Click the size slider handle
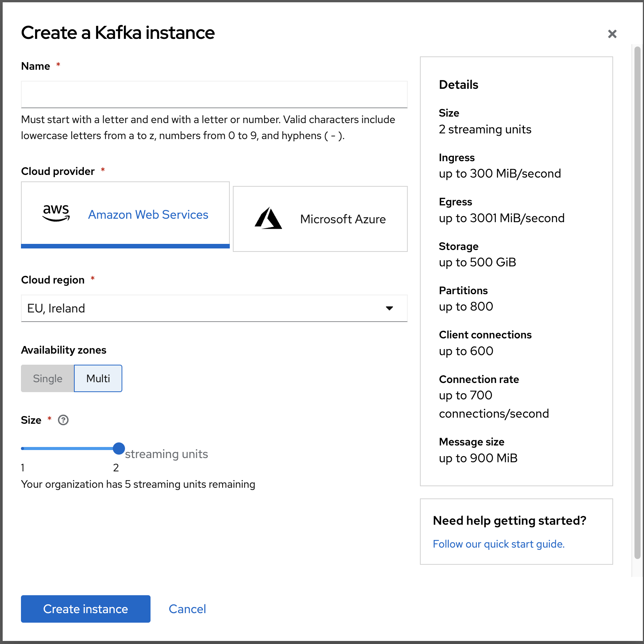The image size is (644, 644). coord(119,449)
